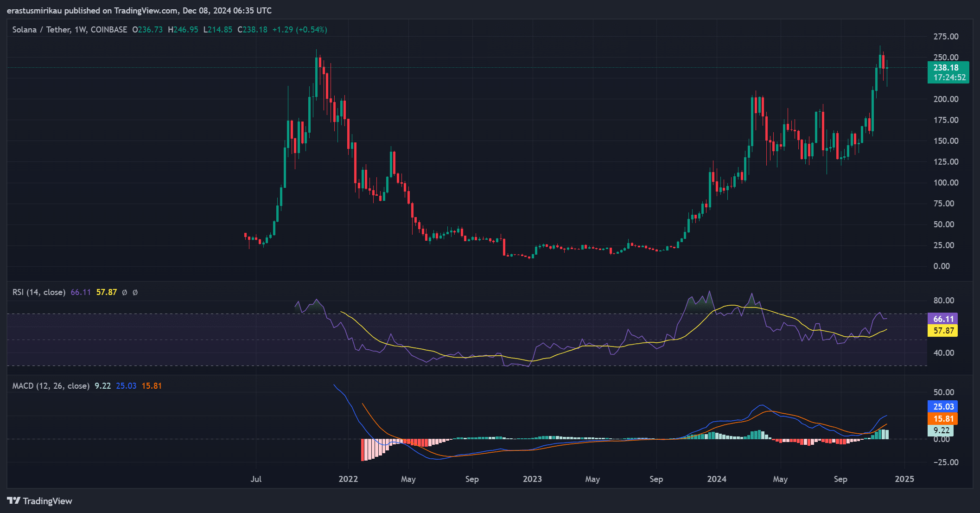Click the orange 15.81 signal axis tag
This screenshot has width=980, height=513.
pyautogui.click(x=943, y=419)
